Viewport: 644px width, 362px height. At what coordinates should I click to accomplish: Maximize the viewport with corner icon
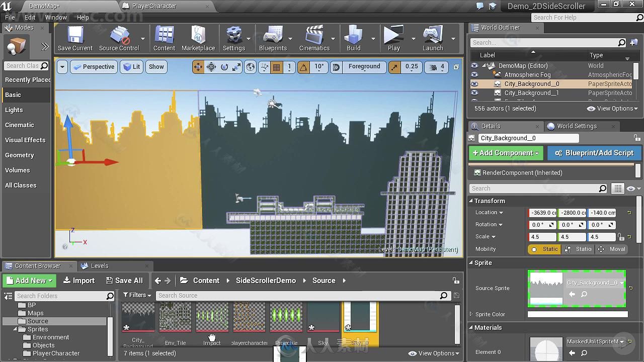(x=456, y=67)
